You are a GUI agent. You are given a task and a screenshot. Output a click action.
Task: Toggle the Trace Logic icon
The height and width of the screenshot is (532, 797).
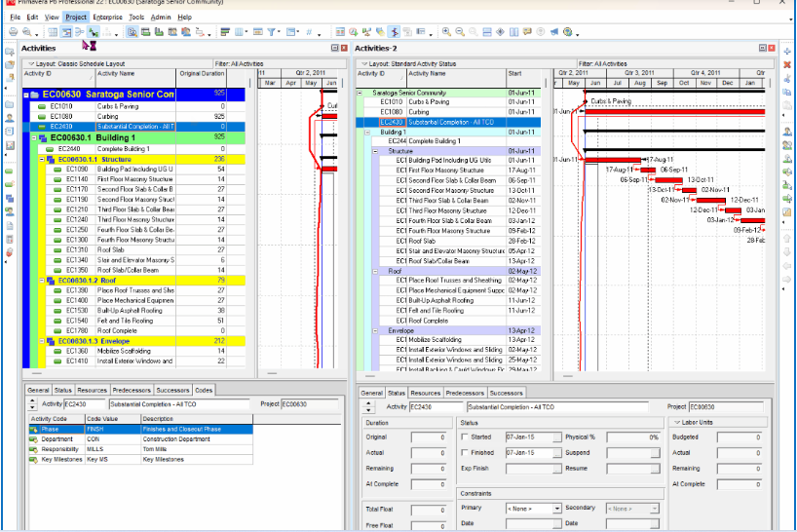tap(93, 32)
